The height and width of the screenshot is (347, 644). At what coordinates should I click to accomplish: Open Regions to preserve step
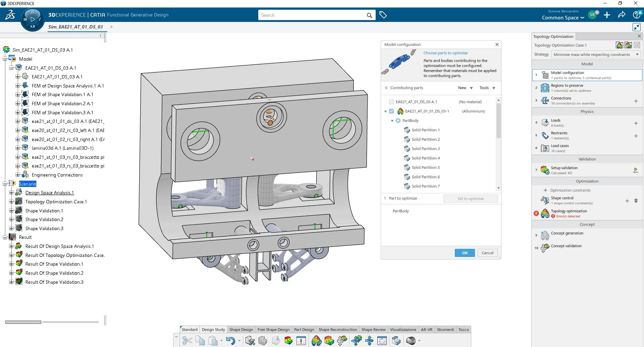click(x=587, y=88)
